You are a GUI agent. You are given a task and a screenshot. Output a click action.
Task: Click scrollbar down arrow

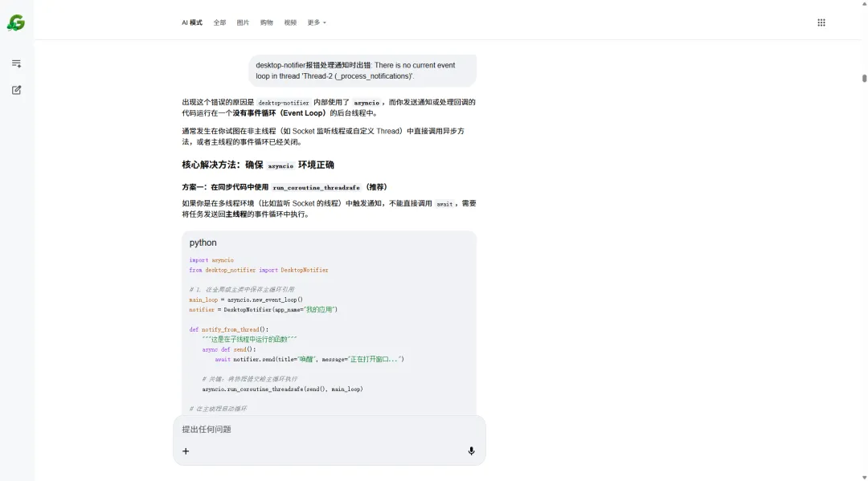pyautogui.click(x=864, y=477)
